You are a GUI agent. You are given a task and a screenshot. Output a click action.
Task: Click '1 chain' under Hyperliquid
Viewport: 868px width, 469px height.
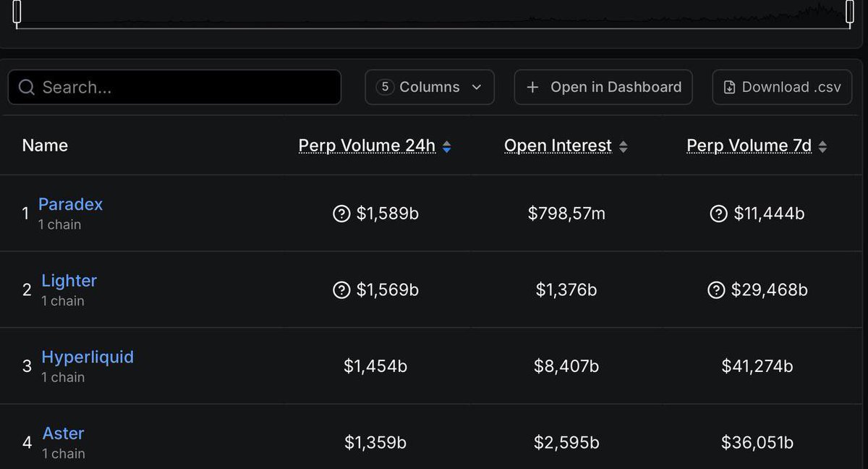click(x=63, y=378)
